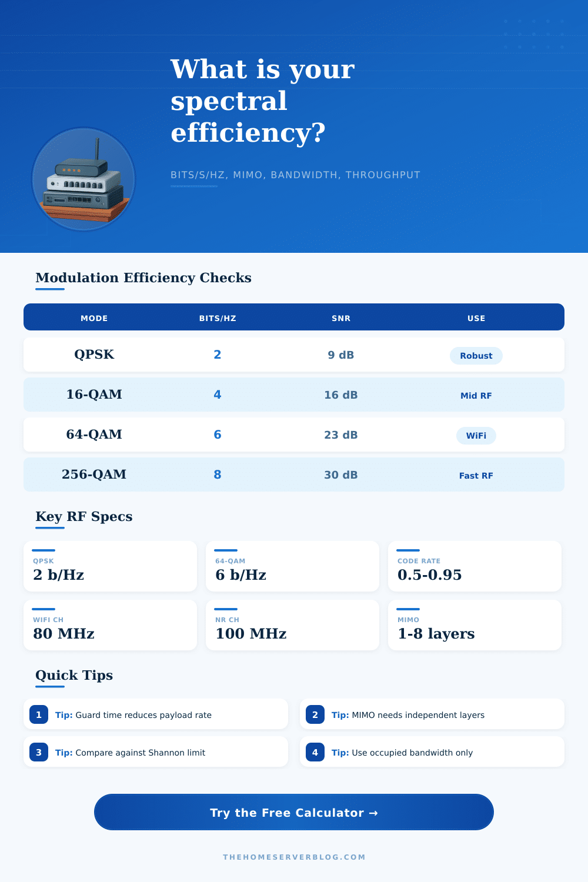
Task: Click the Fast RF use label
Action: (476, 476)
